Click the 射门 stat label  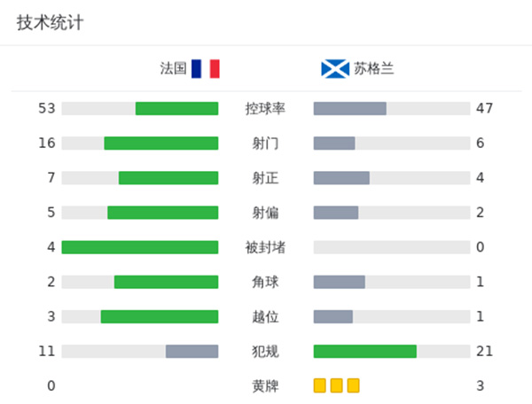[265, 144]
